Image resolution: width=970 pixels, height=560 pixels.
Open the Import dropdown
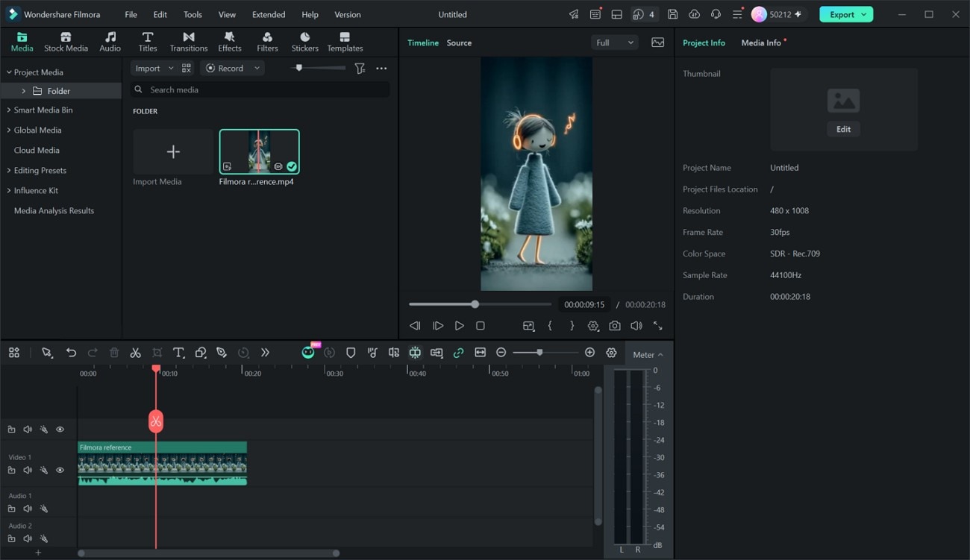pos(153,68)
